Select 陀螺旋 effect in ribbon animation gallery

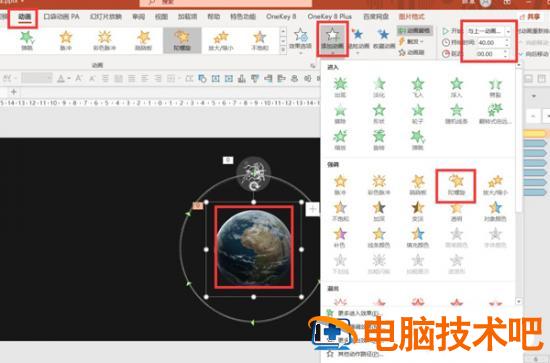182,40
